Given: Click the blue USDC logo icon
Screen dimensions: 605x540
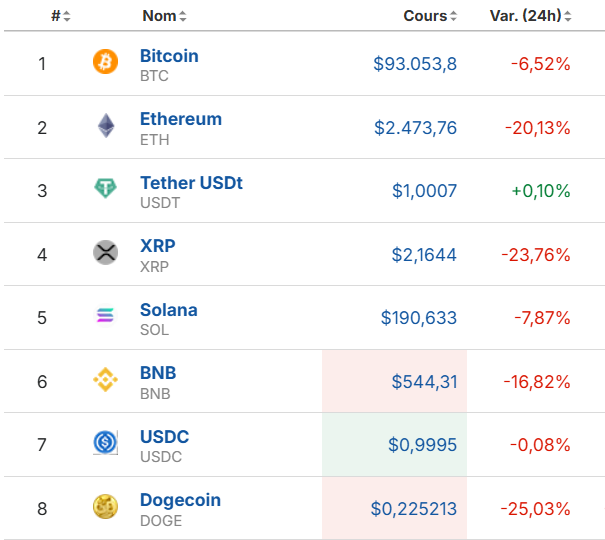Looking at the screenshot, I should coord(105,442).
